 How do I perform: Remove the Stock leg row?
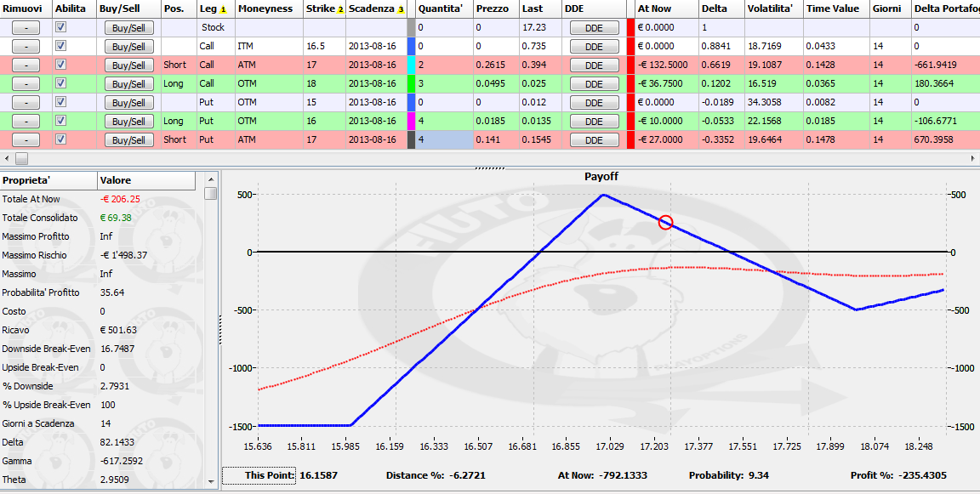pyautogui.click(x=26, y=28)
